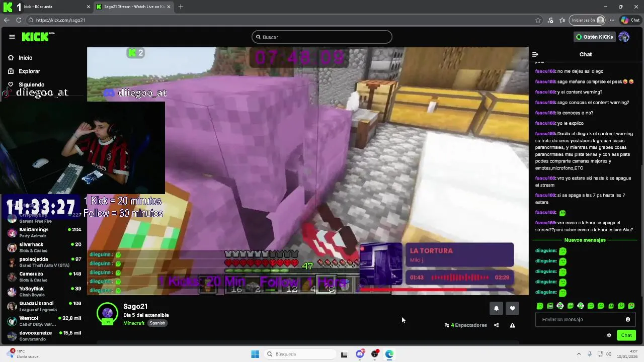
Task: Follow the channel with heart button
Action: tap(512, 308)
